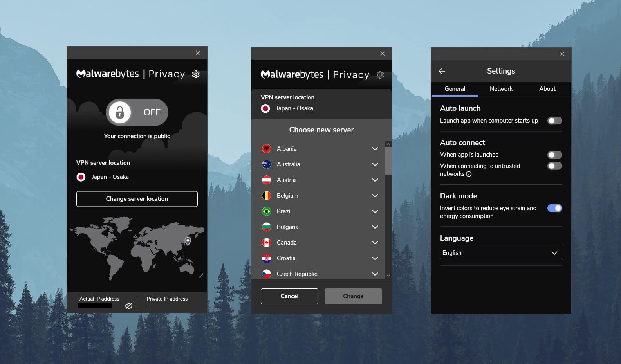The image size is (621, 364).
Task: Go back using Settings back arrow
Action: [x=442, y=71]
